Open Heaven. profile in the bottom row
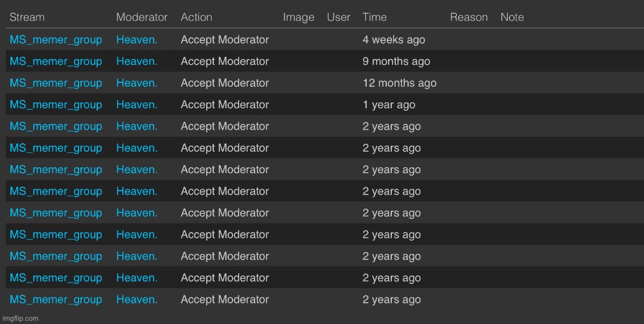This screenshot has height=324, width=644. tap(137, 299)
